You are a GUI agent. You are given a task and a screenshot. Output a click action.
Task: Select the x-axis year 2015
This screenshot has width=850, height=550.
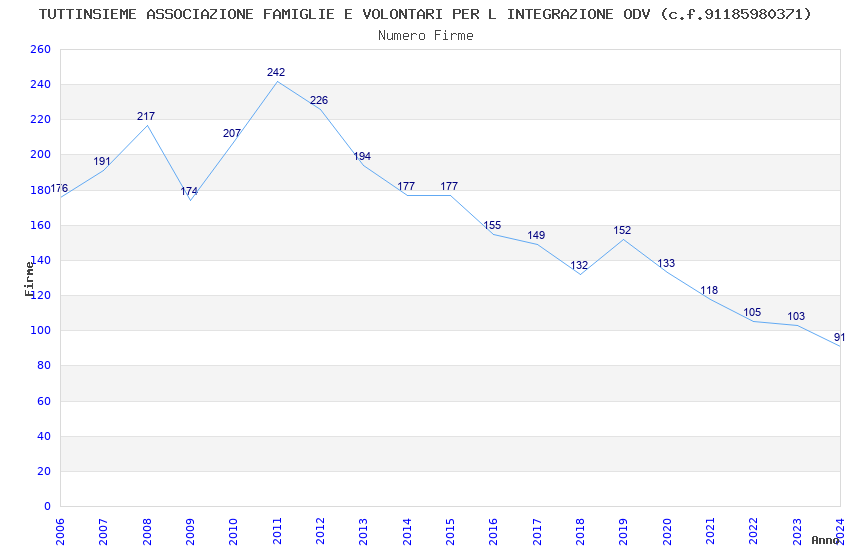tap(450, 532)
